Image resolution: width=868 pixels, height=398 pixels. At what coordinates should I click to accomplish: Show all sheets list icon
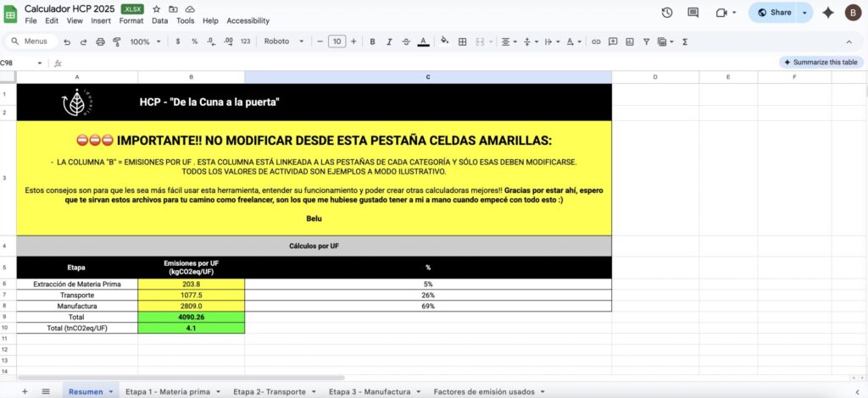46,391
